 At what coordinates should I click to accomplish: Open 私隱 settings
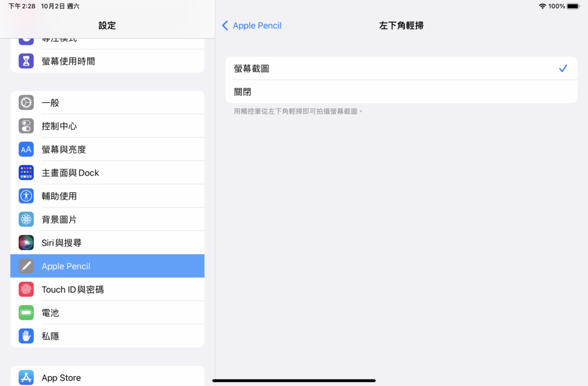coord(107,336)
